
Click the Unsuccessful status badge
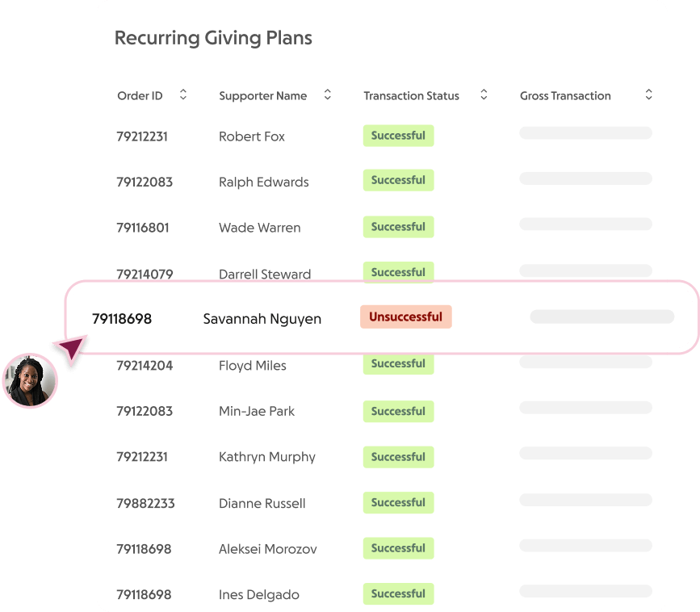[405, 317]
